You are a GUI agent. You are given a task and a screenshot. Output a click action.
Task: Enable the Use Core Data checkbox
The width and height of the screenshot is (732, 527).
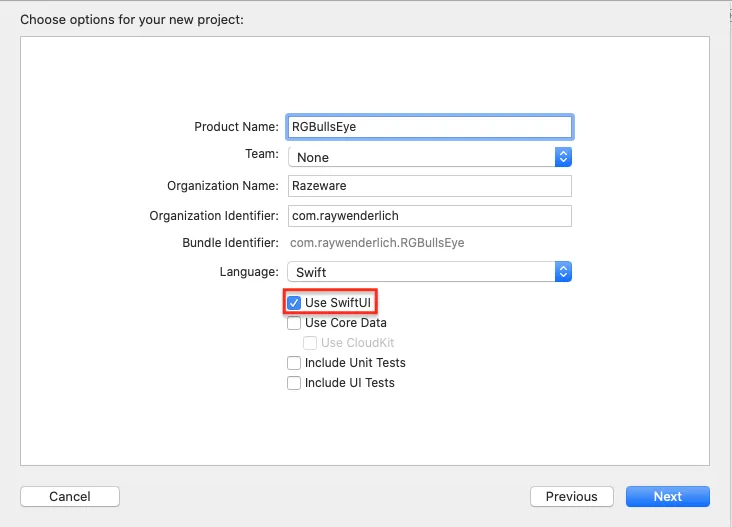click(x=294, y=323)
